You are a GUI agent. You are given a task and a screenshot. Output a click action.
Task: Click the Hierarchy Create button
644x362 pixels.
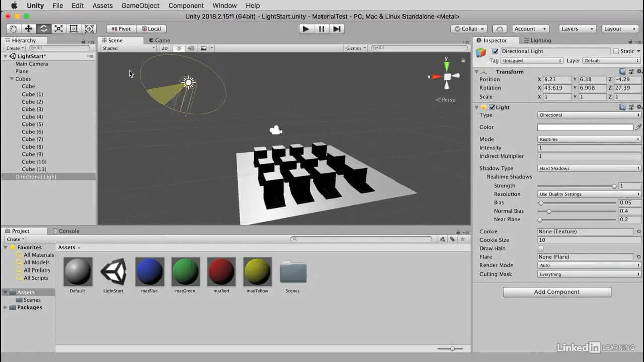pos(15,48)
